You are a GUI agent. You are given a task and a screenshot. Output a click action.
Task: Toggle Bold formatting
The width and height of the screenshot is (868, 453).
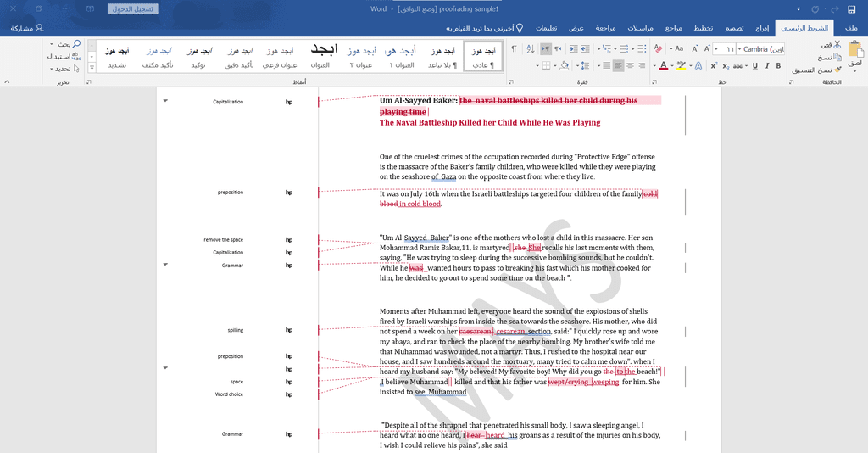click(778, 66)
